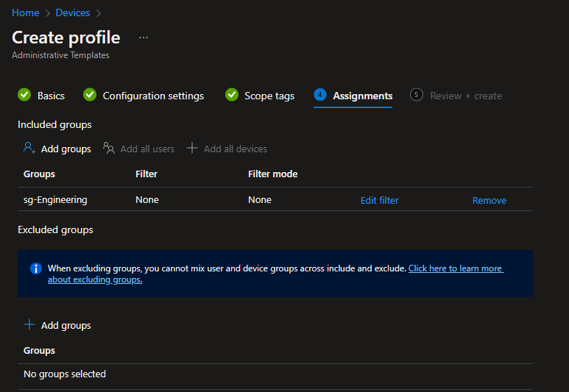
Task: Click the Add all users icon
Action: pos(109,149)
